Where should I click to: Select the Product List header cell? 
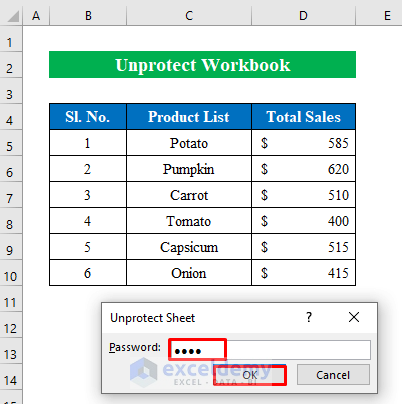(189, 117)
